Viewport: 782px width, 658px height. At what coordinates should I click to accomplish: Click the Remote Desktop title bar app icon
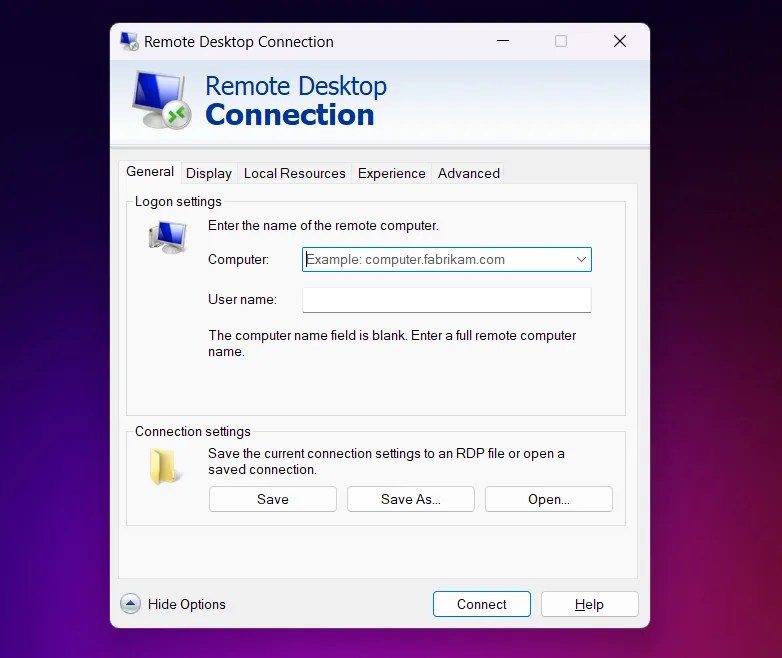[130, 41]
